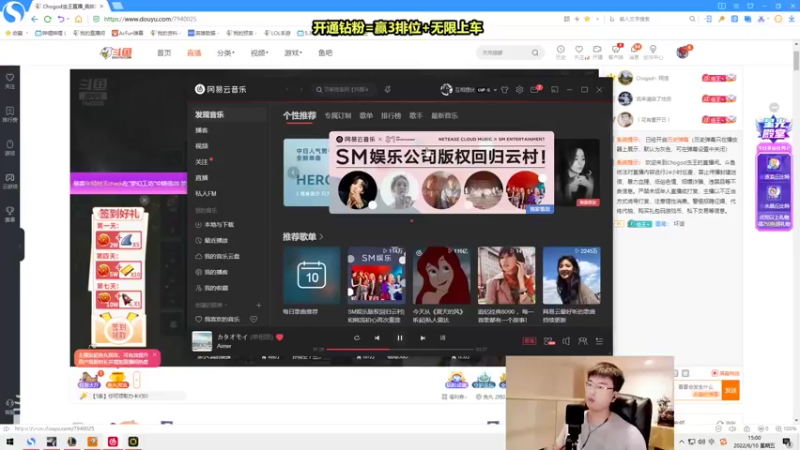
Task: Open 关注 in the sidebar
Action: coord(202,162)
